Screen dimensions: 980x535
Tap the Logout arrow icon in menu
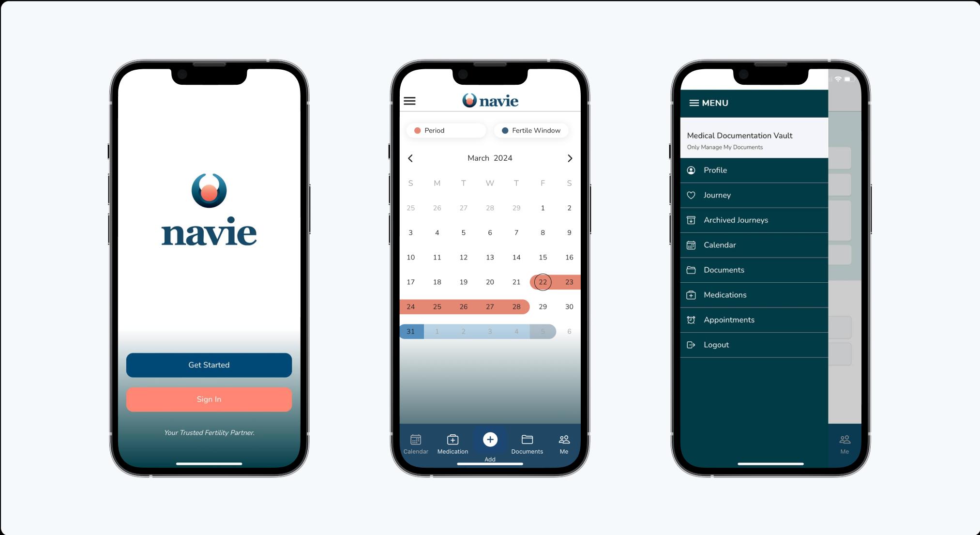click(x=691, y=345)
